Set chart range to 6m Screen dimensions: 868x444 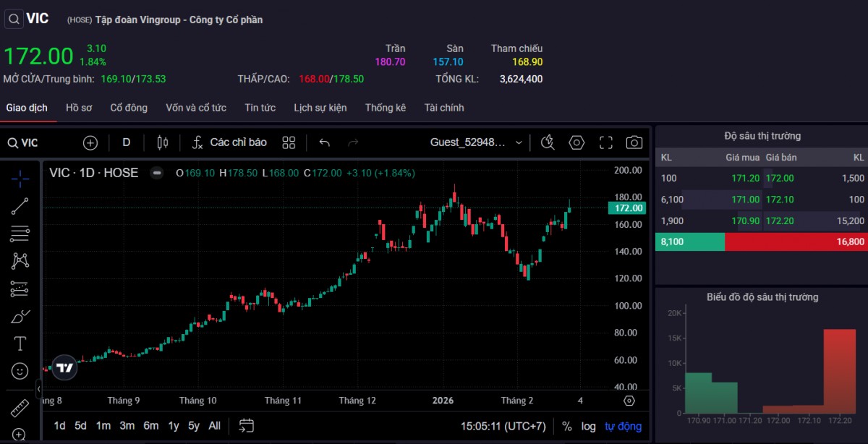pyautogui.click(x=150, y=426)
